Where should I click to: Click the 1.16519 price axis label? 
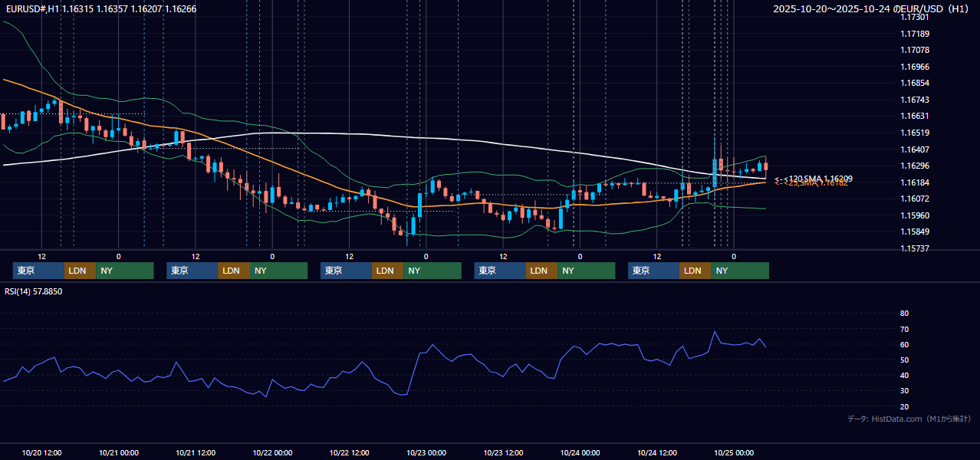[914, 133]
